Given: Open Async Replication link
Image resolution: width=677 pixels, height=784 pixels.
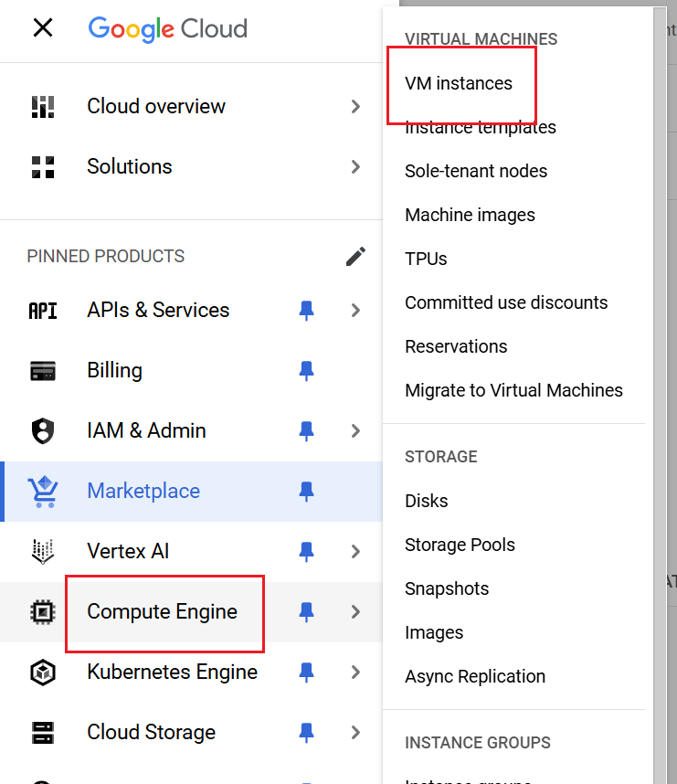Looking at the screenshot, I should pyautogui.click(x=475, y=676).
